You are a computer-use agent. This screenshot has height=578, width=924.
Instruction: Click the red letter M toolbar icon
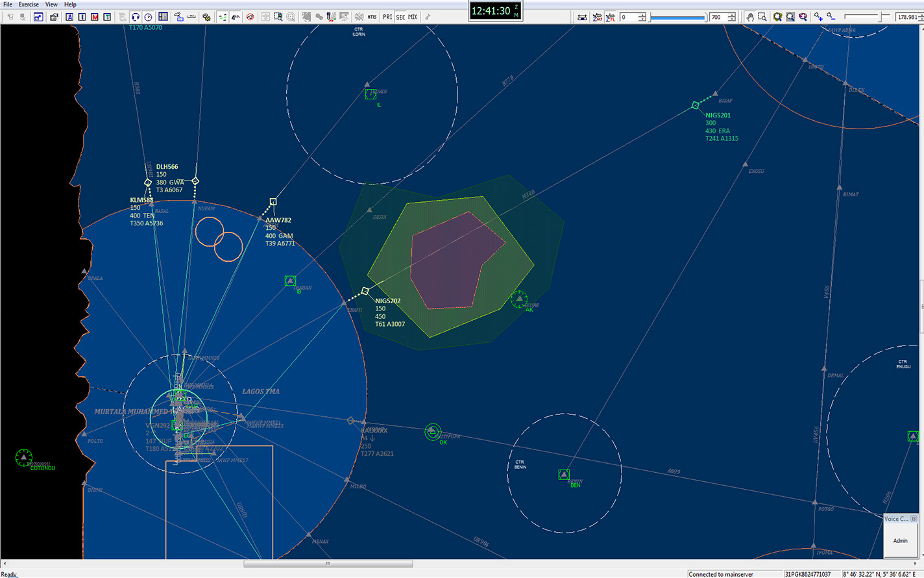click(95, 17)
